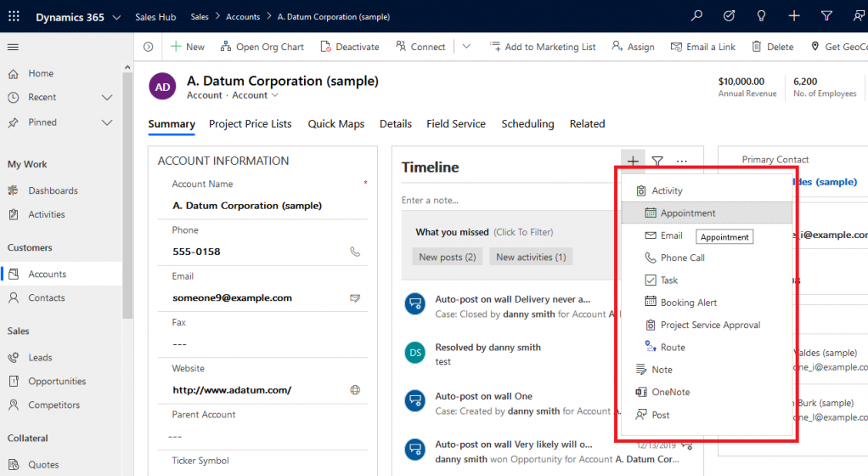The image size is (868, 476).
Task: Click Delete in the command bar
Action: [x=772, y=47]
